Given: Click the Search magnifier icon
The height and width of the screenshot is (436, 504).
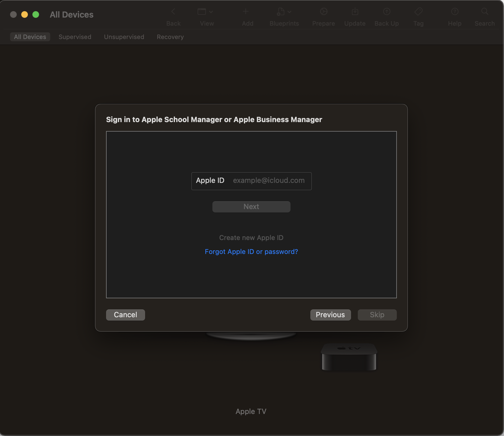Looking at the screenshot, I should [x=485, y=12].
